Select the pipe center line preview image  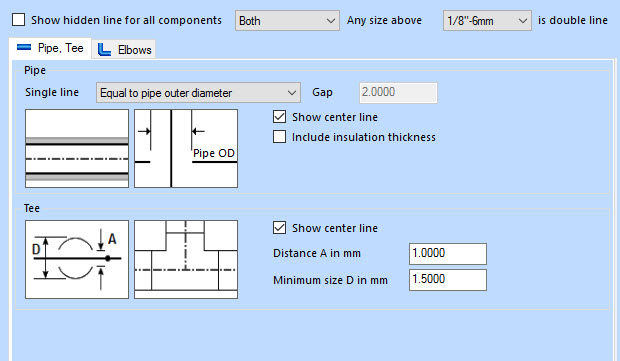pos(77,148)
